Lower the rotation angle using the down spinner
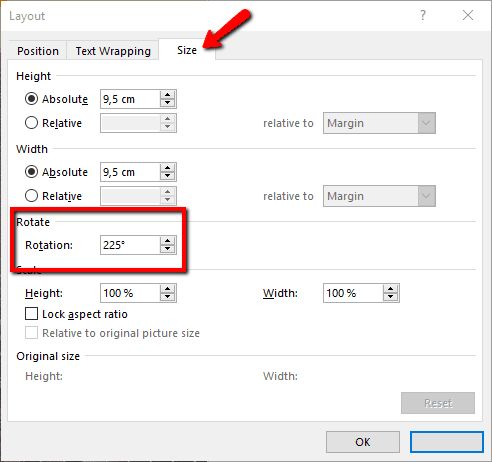Screen dimensions: 492x462 167,249
